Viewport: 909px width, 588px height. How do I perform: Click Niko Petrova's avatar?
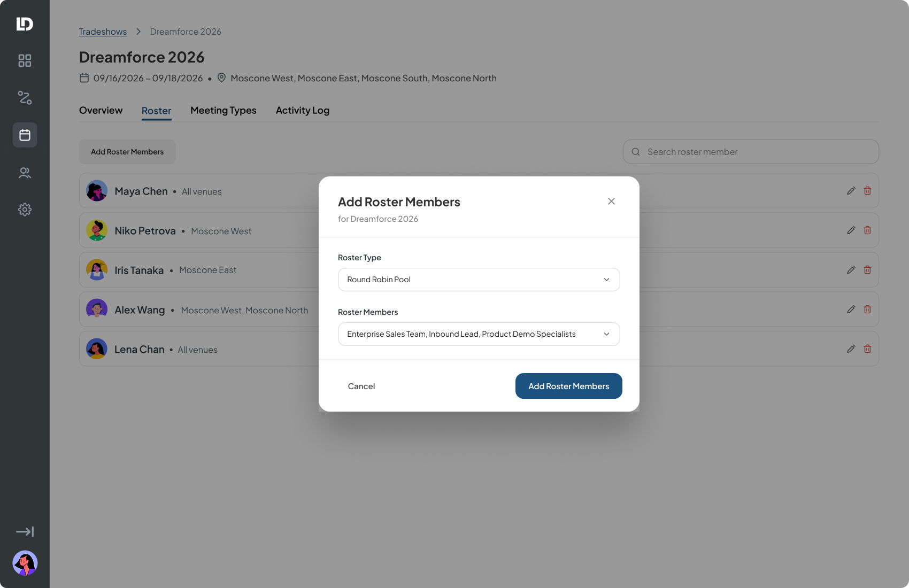(x=97, y=230)
